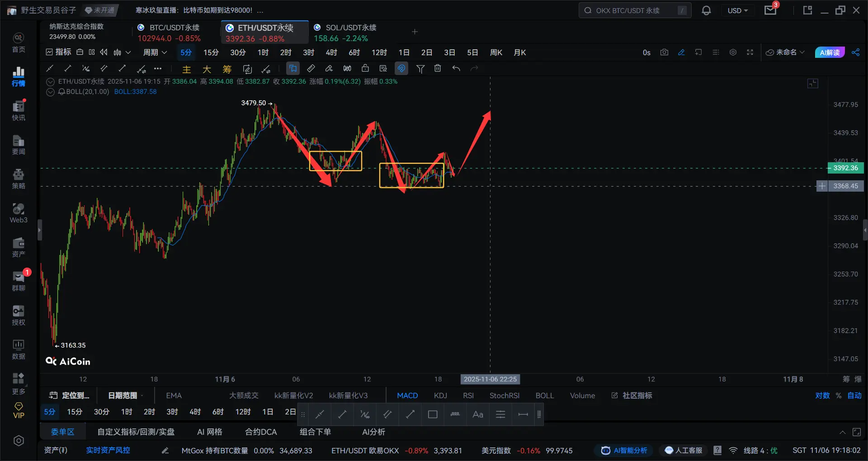This screenshot has height=461, width=868.
Task: Click the lock drawings icon
Action: [x=365, y=69]
